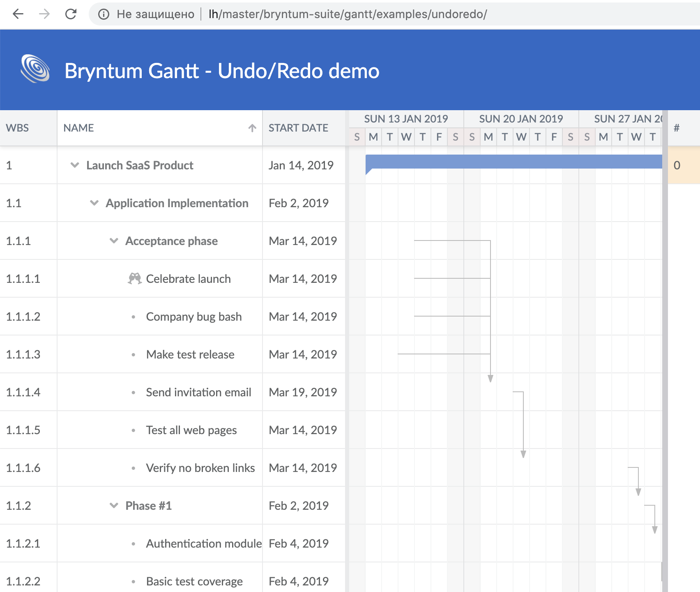The image size is (700, 592).
Task: Click the page reload icon
Action: [x=71, y=14]
